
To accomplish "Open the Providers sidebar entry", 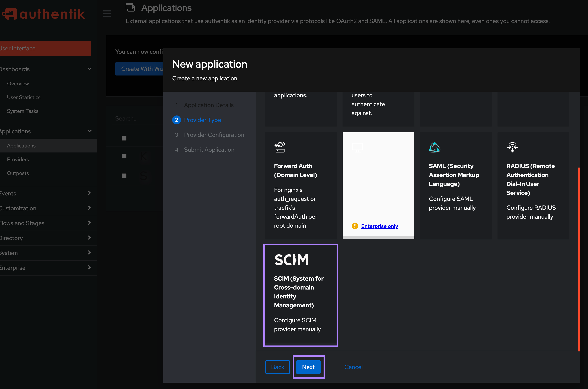I will coord(18,159).
